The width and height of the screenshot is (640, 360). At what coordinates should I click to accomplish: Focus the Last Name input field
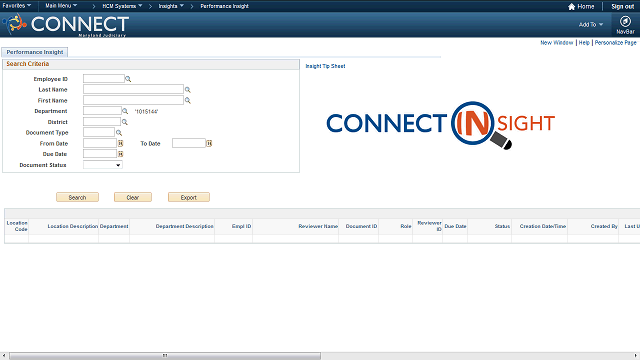[x=133, y=89]
